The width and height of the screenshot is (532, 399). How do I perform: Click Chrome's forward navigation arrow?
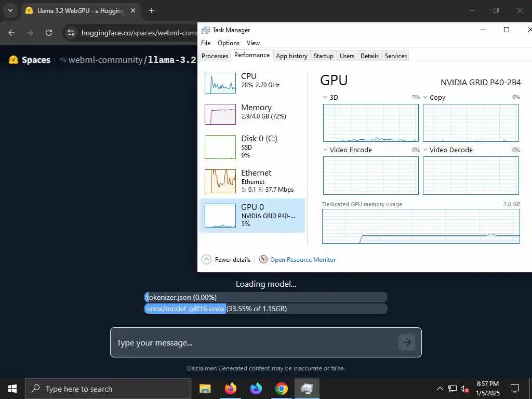point(30,33)
